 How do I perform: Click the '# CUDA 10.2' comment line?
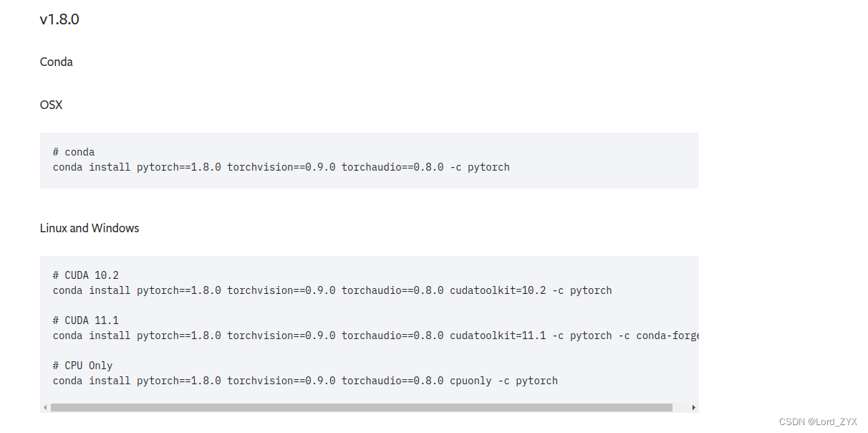coord(86,275)
